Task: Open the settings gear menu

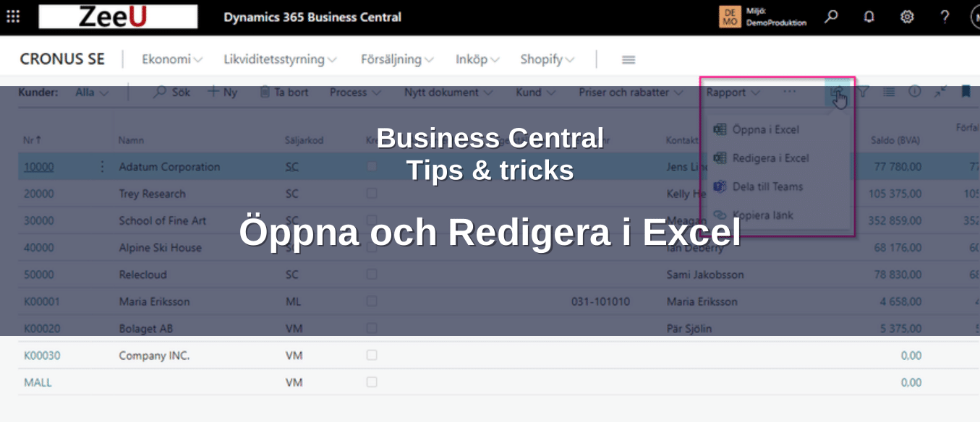Action: point(907,17)
